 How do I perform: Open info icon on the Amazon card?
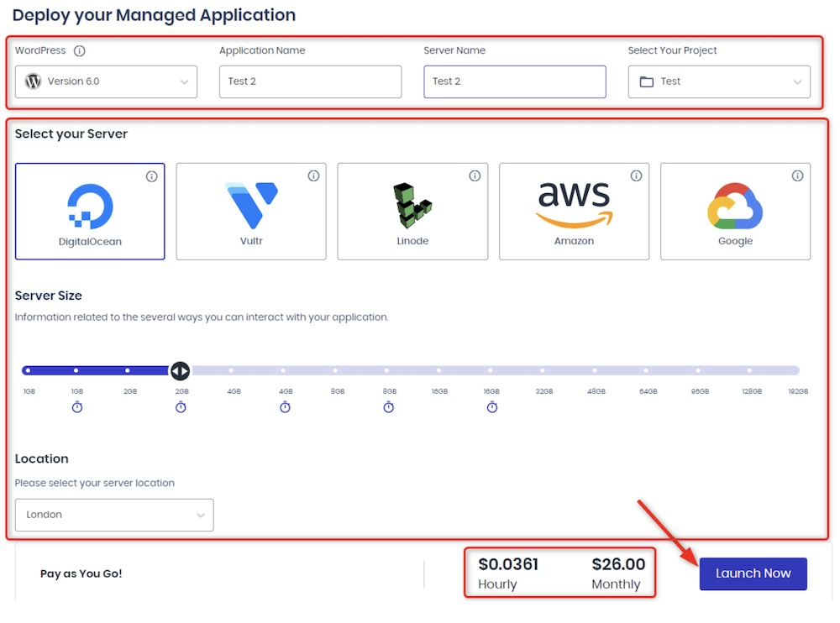(636, 175)
